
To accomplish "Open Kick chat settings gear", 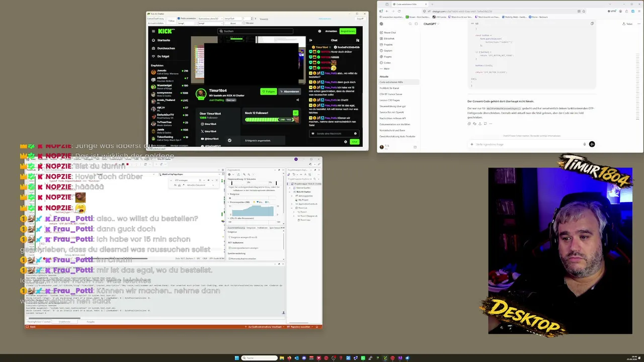I will point(346,142).
